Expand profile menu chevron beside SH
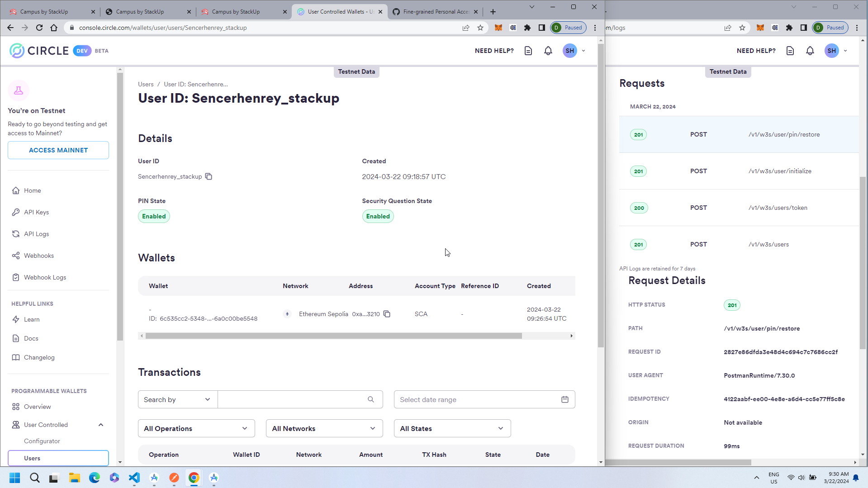Screen dimensions: 868x488 pyautogui.click(x=583, y=51)
